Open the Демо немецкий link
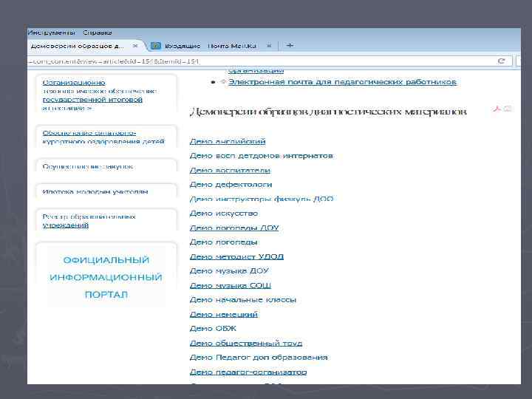The image size is (532, 399). (224, 315)
